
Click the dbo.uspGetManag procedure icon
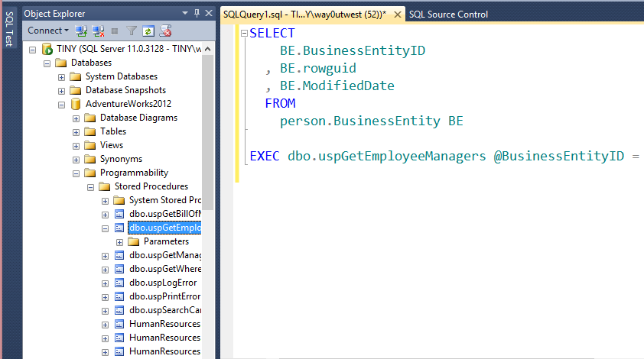point(119,255)
